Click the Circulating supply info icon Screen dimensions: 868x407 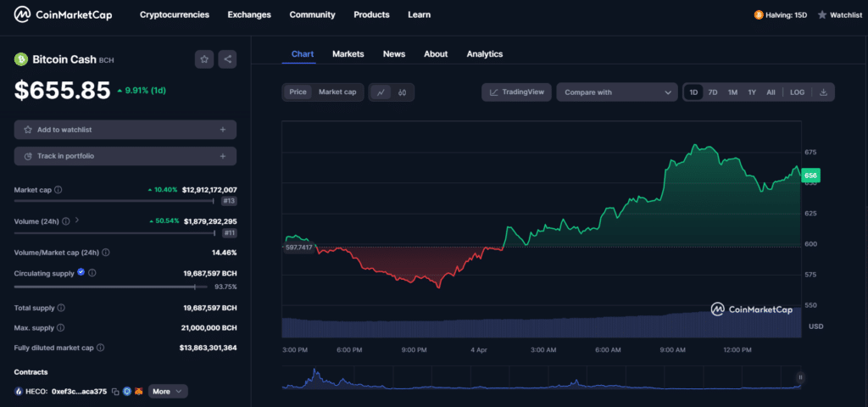tap(92, 273)
